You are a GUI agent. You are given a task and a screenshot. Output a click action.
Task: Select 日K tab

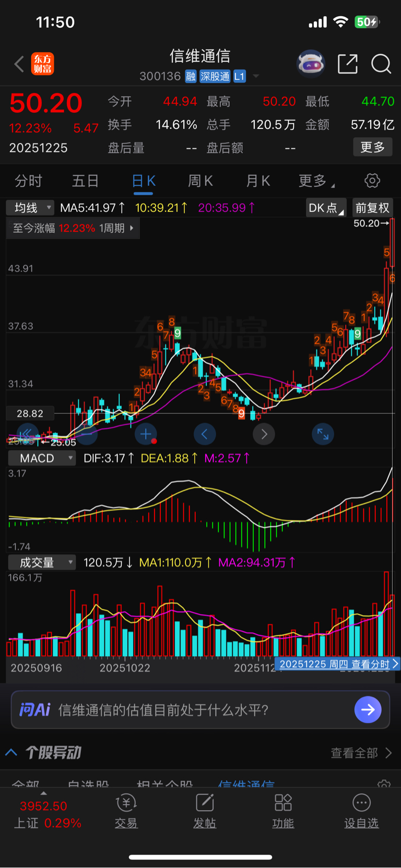[x=143, y=181]
